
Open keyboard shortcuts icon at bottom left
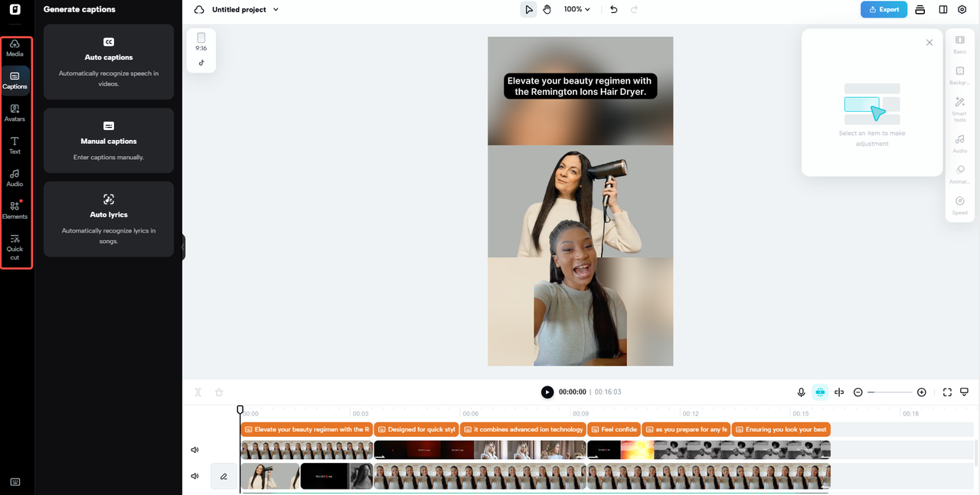coord(15,481)
